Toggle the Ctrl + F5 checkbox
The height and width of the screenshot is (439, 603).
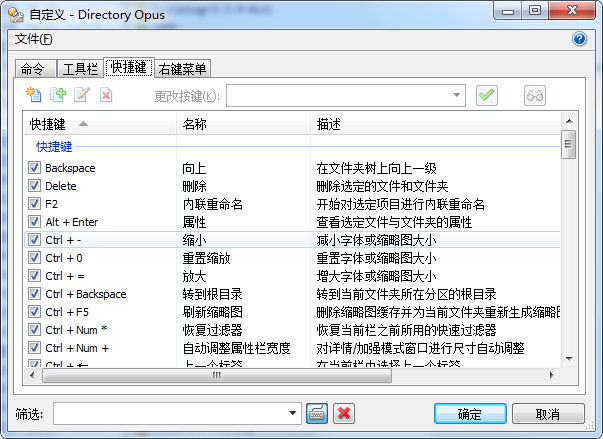[x=34, y=312]
